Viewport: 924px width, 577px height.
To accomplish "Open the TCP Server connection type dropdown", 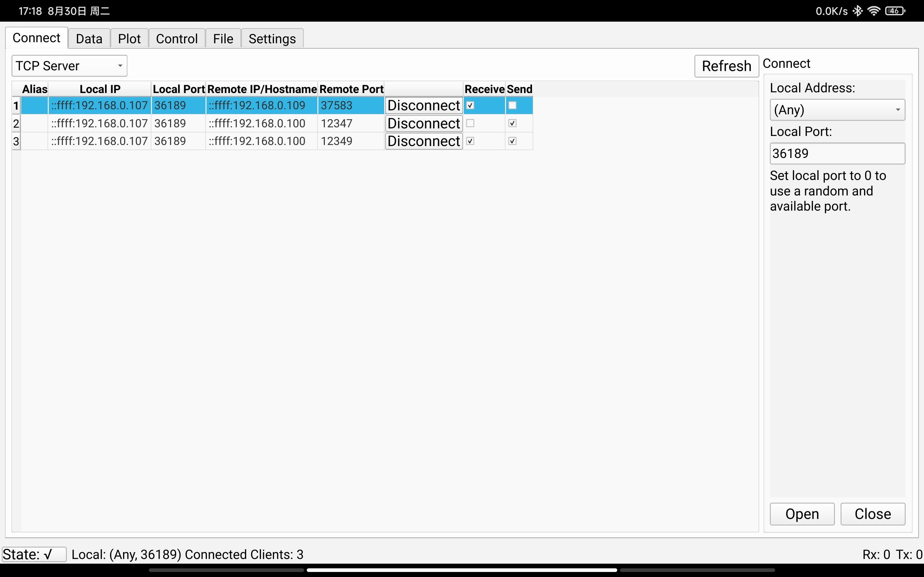I will click(x=69, y=66).
